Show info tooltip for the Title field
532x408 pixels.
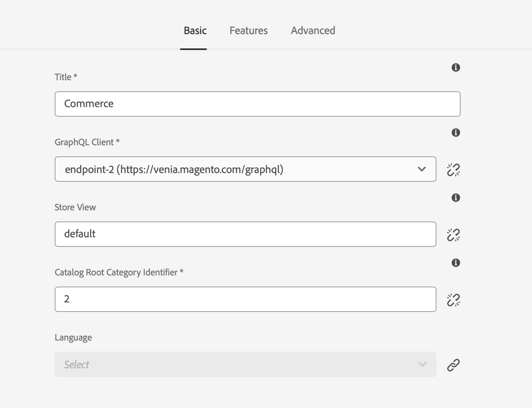[x=455, y=67]
